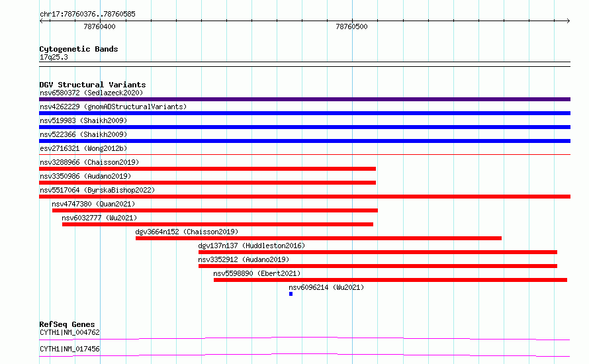Select the 17q25.3 band label
Screen dimensions: 589x364
[54, 57]
